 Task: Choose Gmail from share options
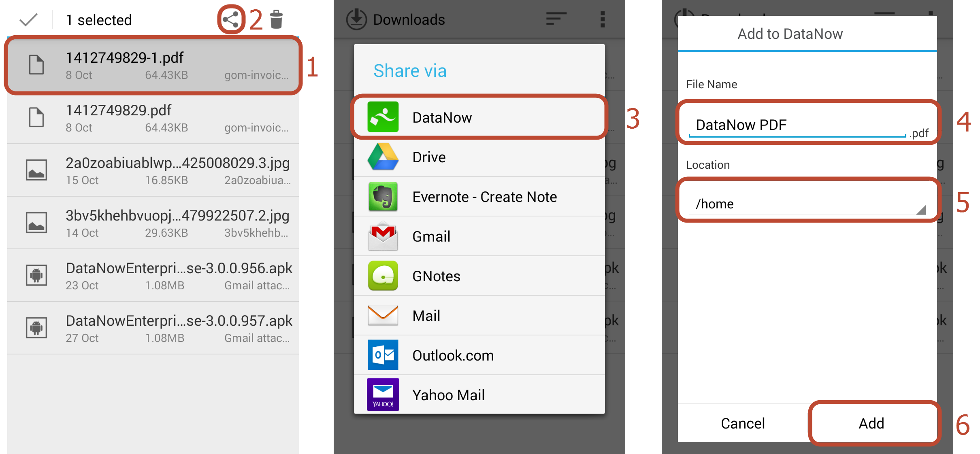[x=479, y=236]
